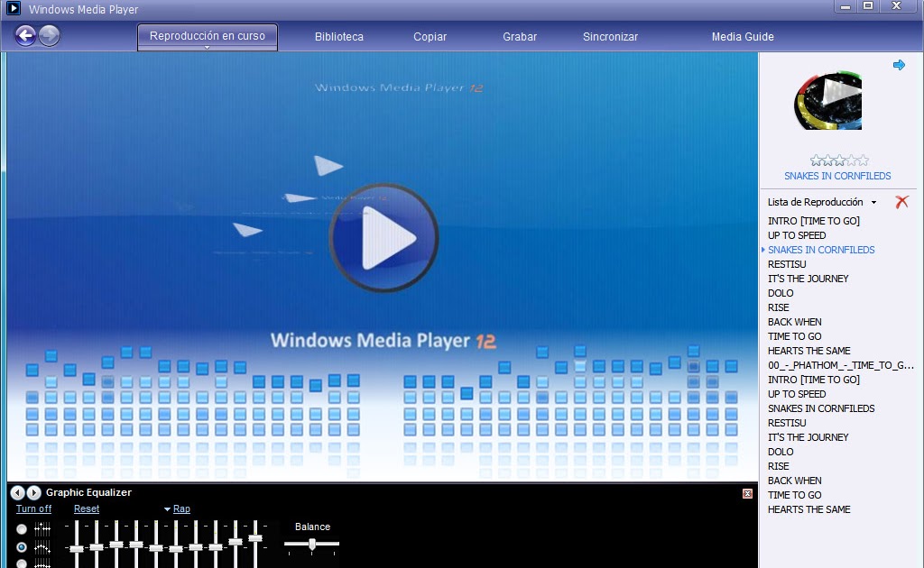Select loose group slider movement radio button
Screen dimensions: 924x568
[x=22, y=547]
